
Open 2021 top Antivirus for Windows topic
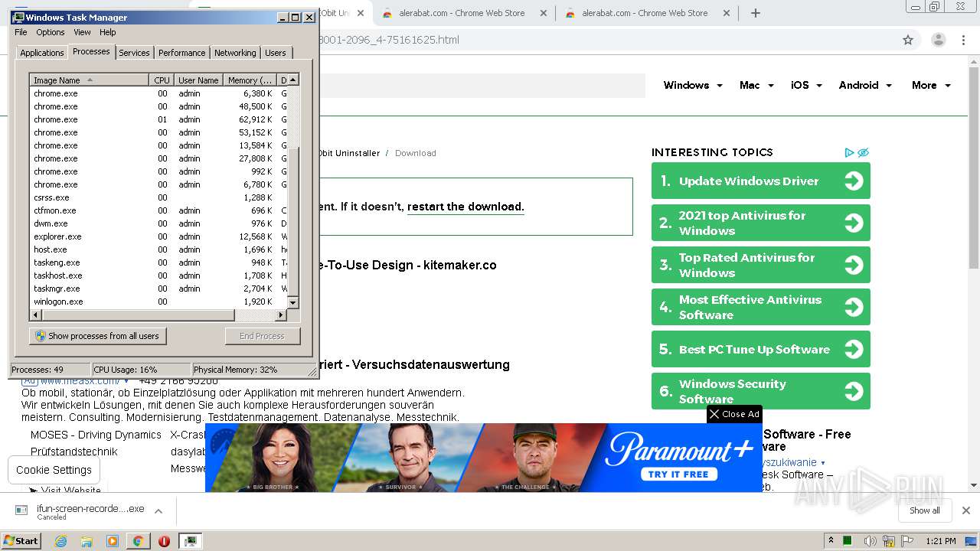(760, 223)
